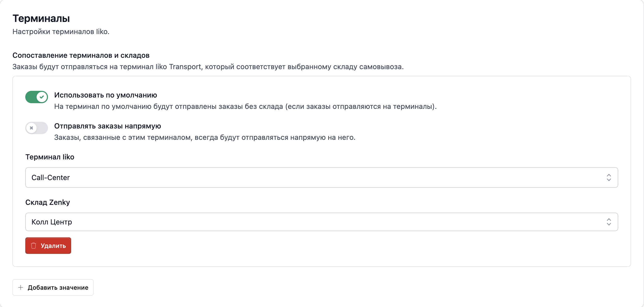
Task: Click the trash icon on Удалить
Action: point(34,246)
